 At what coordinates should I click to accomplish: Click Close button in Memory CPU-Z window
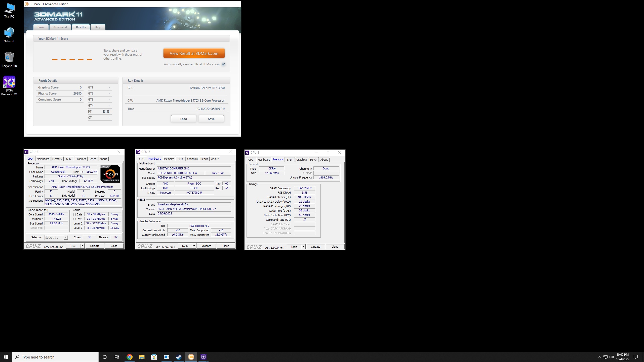(x=335, y=247)
